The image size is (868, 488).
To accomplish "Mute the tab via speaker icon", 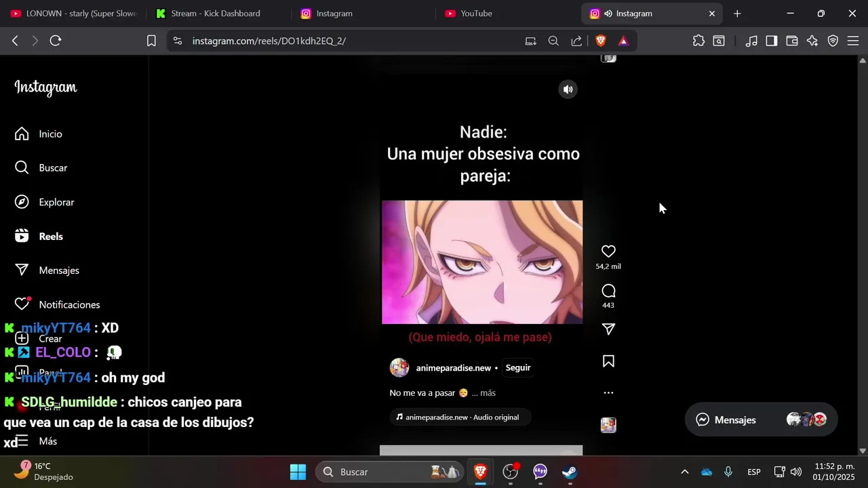I will coord(608,14).
